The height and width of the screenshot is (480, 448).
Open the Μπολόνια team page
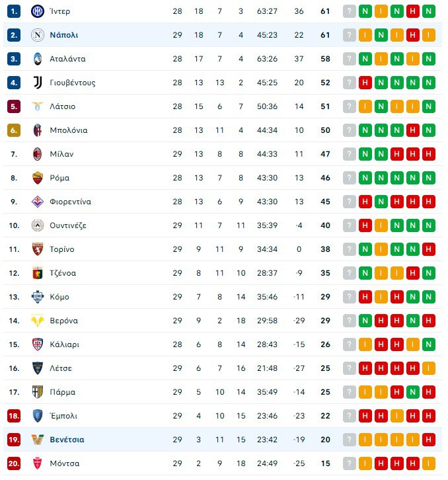(x=69, y=130)
